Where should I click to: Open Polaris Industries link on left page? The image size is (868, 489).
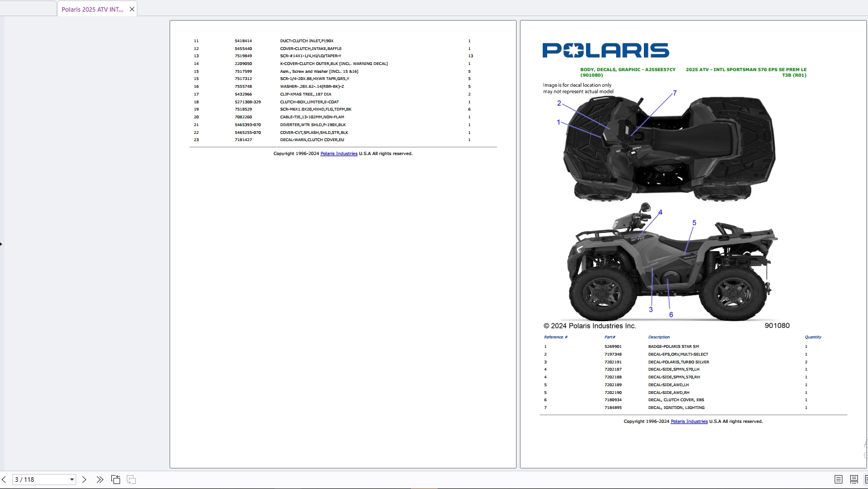[x=339, y=154]
